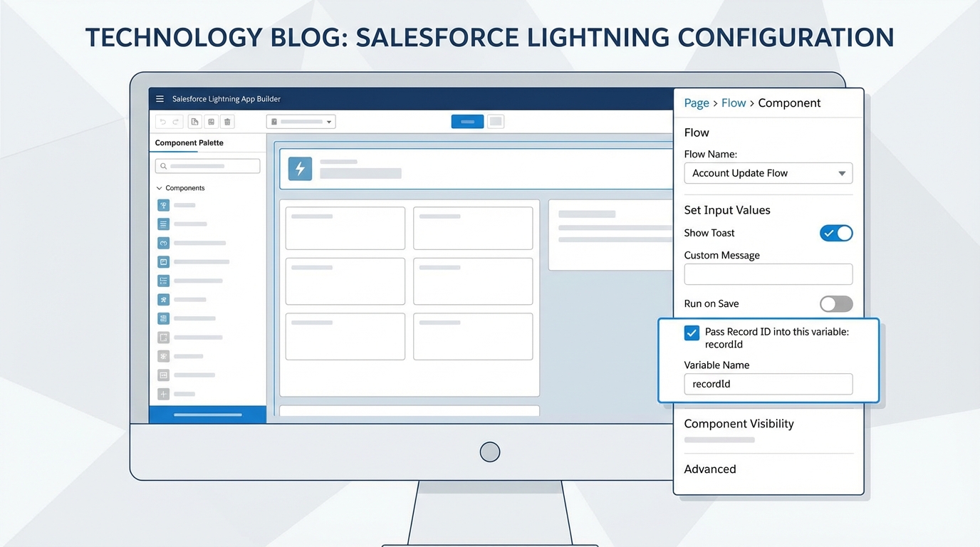Go to the Page breadcrumb link
980x547 pixels.
tap(696, 103)
